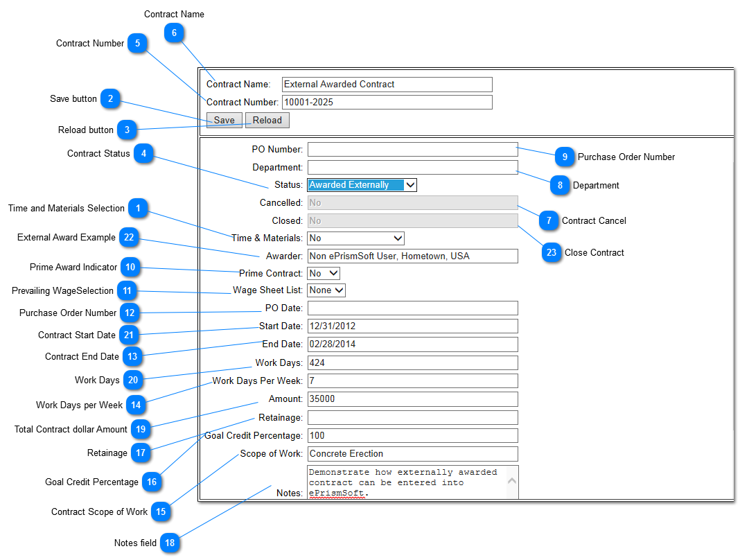Viewport: 740px width, 560px height.
Task: Click the Notes scrollbar up arrow
Action: (x=512, y=481)
